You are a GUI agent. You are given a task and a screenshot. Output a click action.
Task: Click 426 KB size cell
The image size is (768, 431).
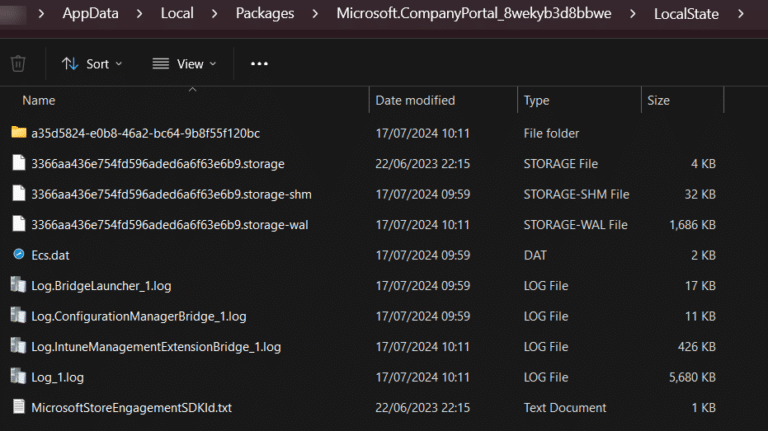pyautogui.click(x=696, y=347)
